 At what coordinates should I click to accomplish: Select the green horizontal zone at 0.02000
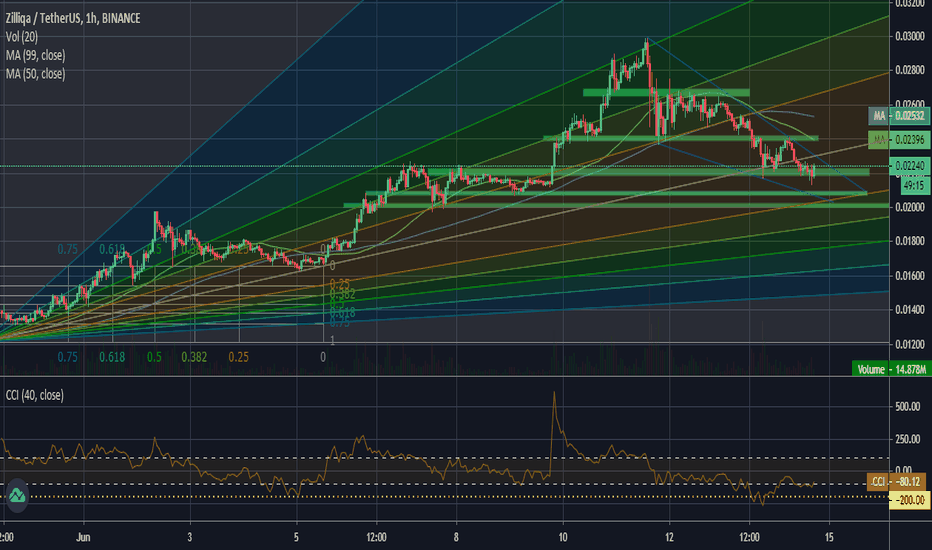[616, 206]
